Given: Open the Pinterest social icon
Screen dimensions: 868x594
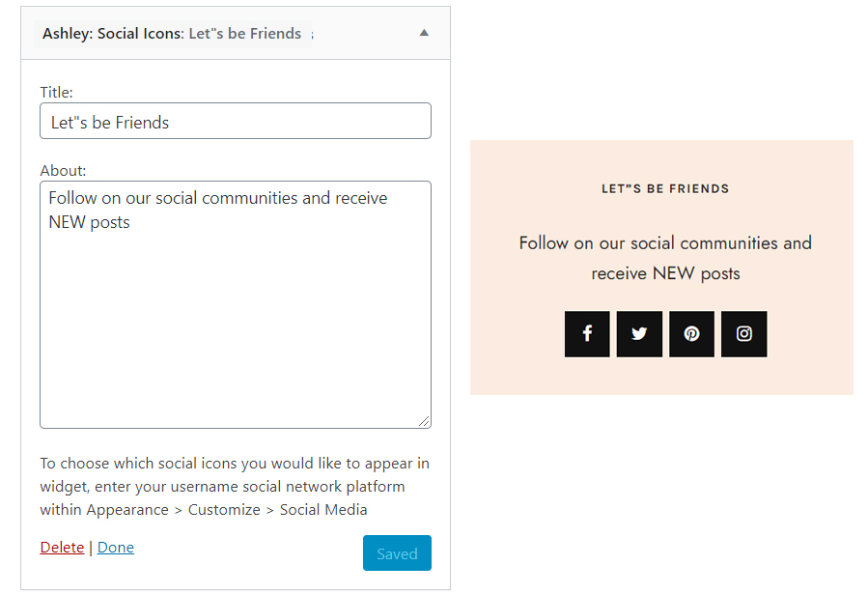Looking at the screenshot, I should 691,334.
